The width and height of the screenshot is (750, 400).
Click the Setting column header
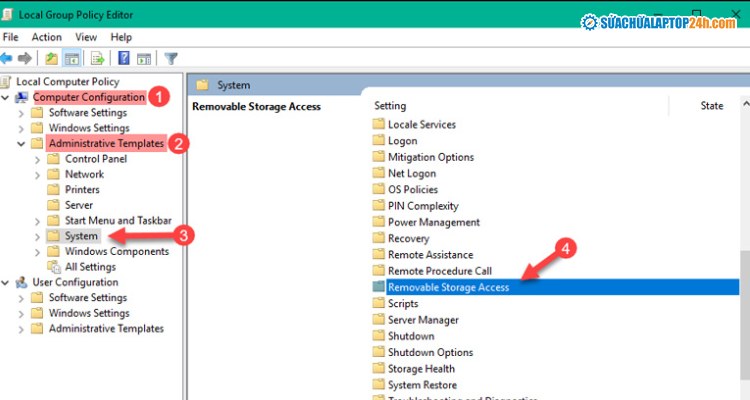click(x=390, y=106)
